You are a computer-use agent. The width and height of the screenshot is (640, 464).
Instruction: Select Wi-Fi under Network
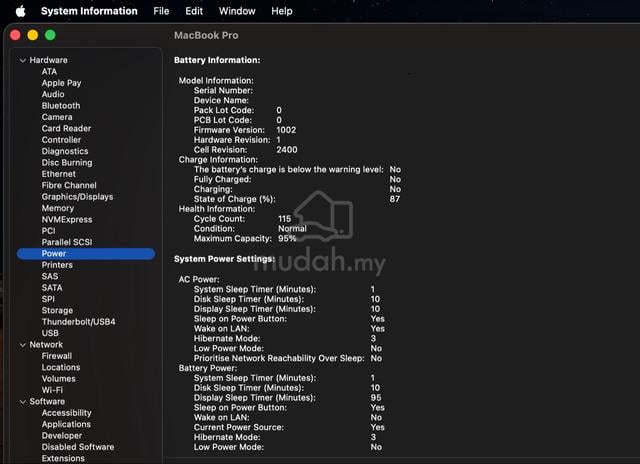coord(52,390)
